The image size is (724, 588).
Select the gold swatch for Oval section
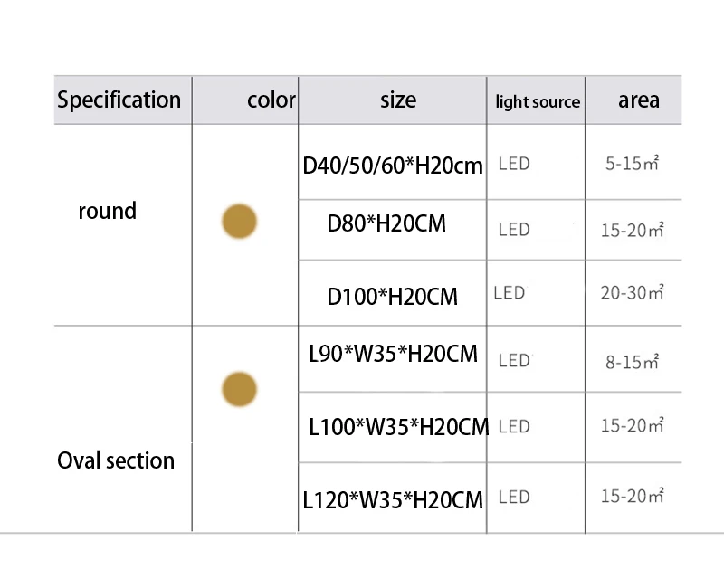click(x=240, y=389)
